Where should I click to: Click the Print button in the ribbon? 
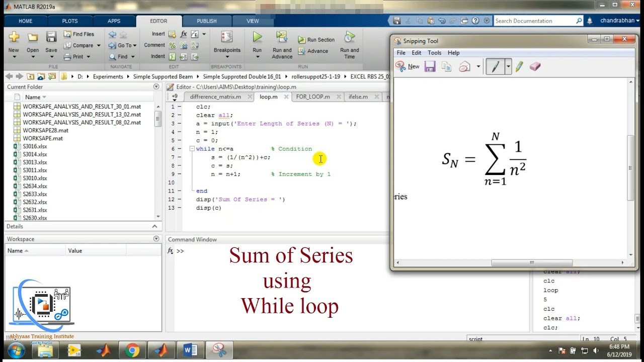coord(77,57)
